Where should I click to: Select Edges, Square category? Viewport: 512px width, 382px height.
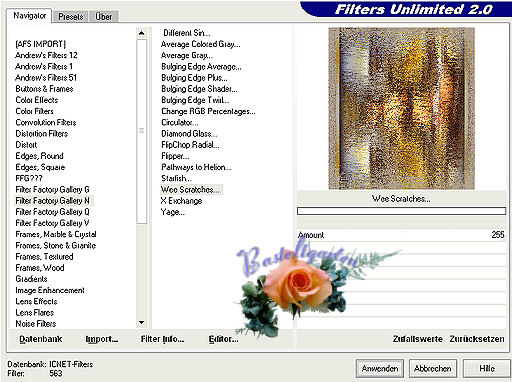click(40, 167)
